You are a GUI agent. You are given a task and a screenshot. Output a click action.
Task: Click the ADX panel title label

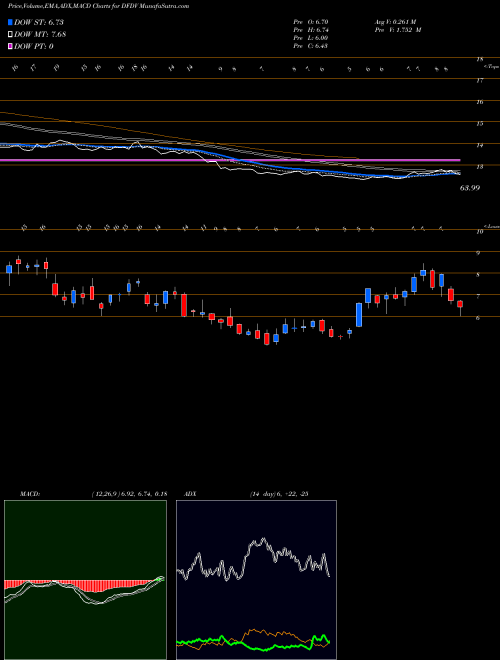click(x=191, y=494)
